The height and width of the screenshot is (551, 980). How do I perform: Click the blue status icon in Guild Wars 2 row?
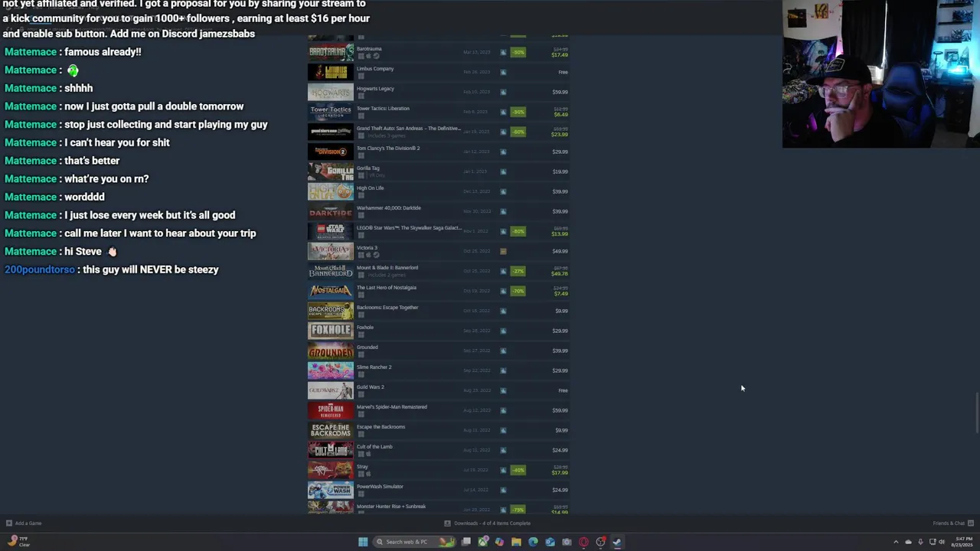coord(503,390)
